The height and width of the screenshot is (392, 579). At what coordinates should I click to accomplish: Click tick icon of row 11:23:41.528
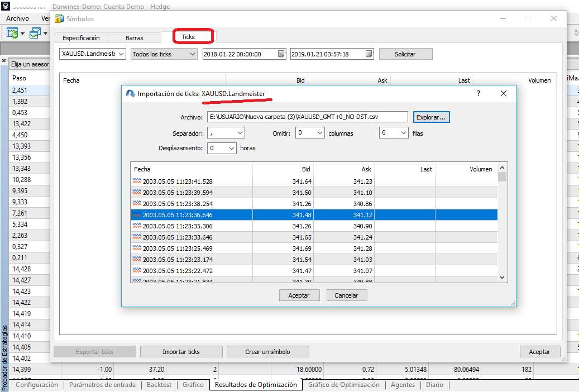[137, 181]
